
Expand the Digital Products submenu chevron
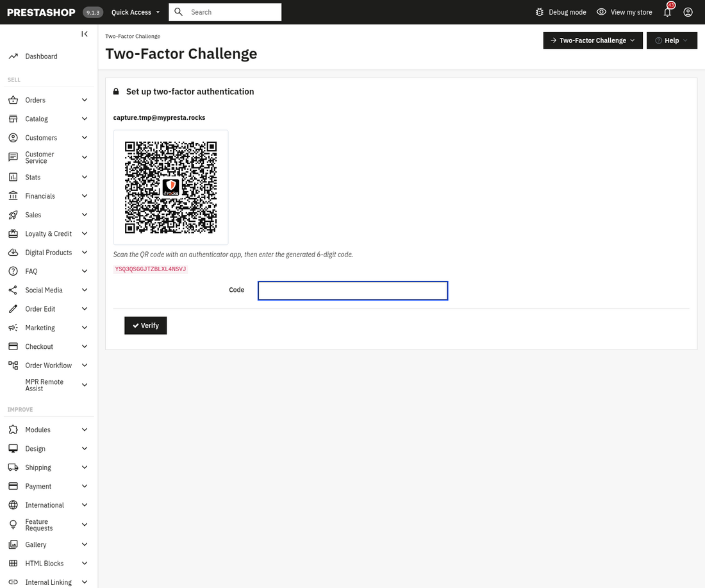85,253
